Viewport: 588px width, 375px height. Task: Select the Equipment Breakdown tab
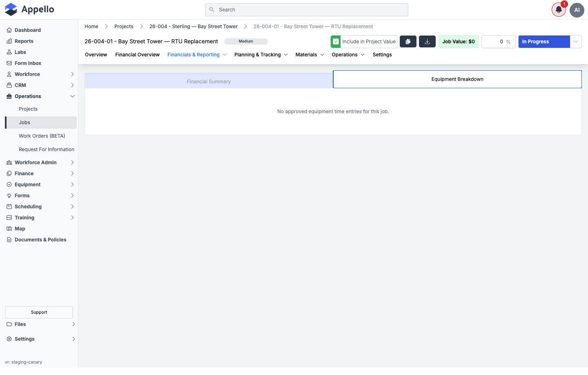(457, 79)
